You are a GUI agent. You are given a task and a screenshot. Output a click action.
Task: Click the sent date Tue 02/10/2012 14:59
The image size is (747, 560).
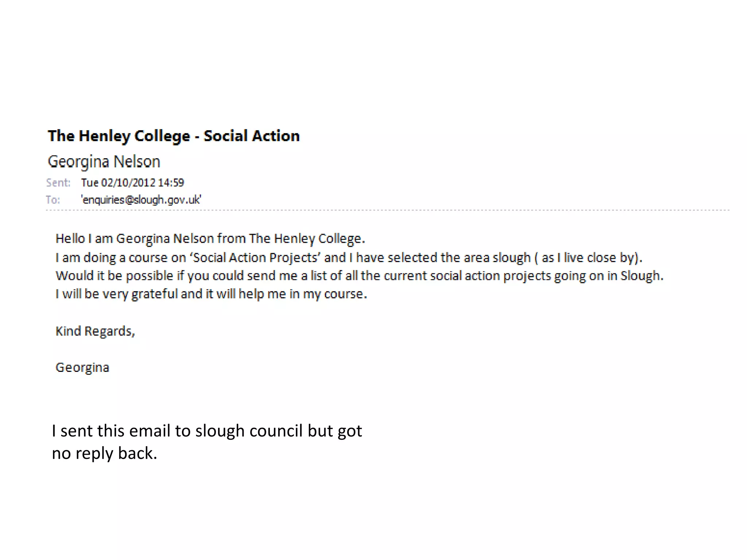(x=132, y=183)
